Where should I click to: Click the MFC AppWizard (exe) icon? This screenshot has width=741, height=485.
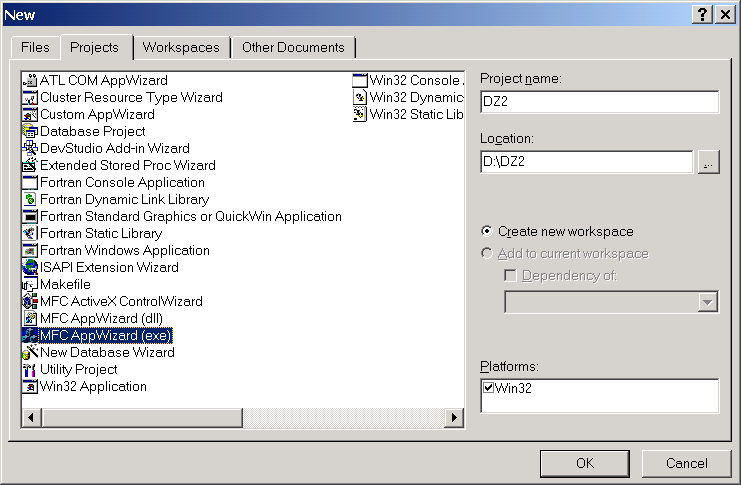(30, 336)
